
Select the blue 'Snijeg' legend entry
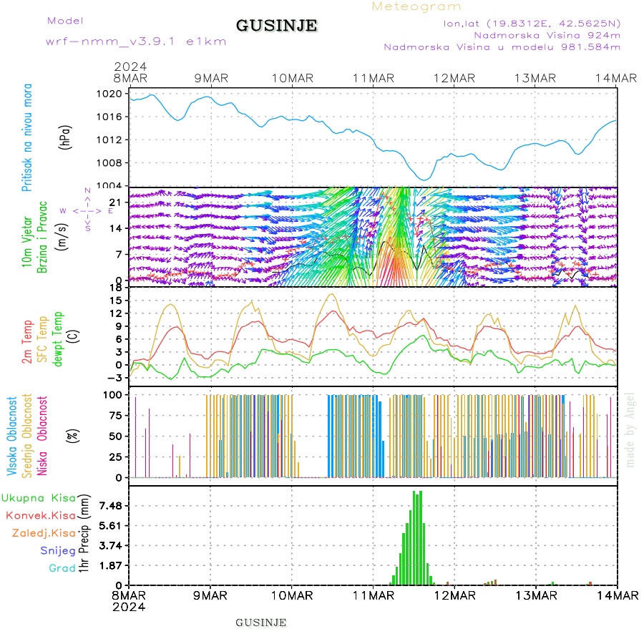[58, 551]
